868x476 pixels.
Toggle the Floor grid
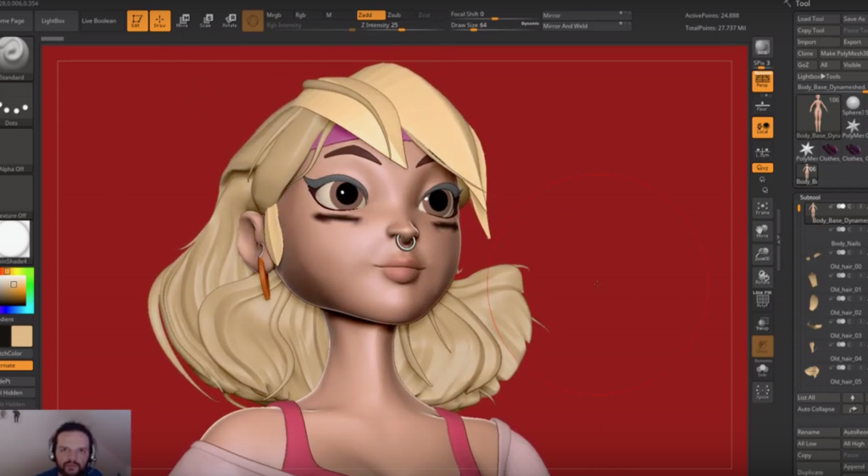pos(762,105)
